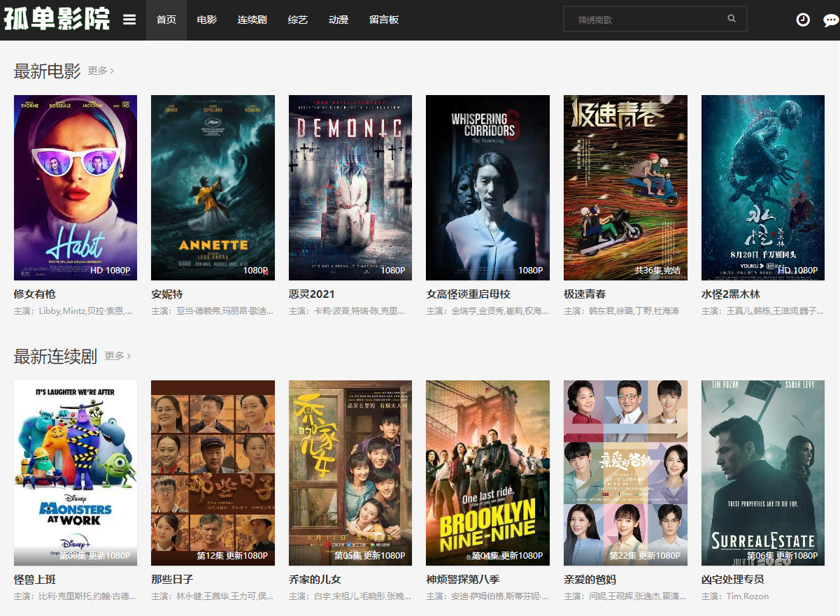The image size is (840, 616).
Task: Open the Annette movie poster
Action: click(x=213, y=187)
